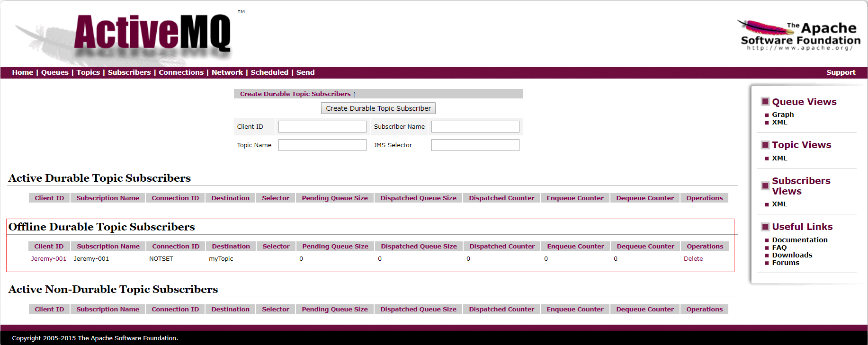The width and height of the screenshot is (868, 345).
Task: Open the Network menu item
Action: coord(227,72)
